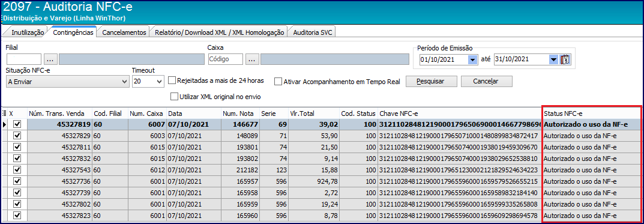Viewport: 644px width, 224px height.
Task: Click the Cancelar button
Action: (486, 82)
